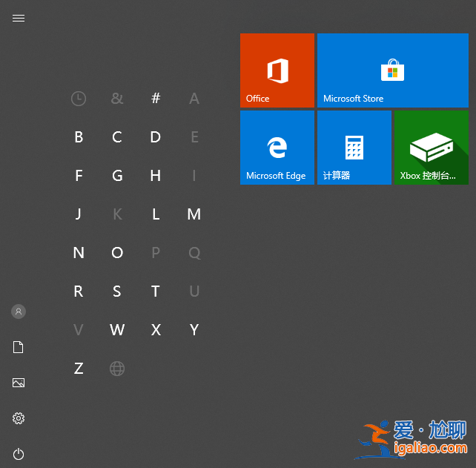Jump to apps starting with L

coord(156,214)
